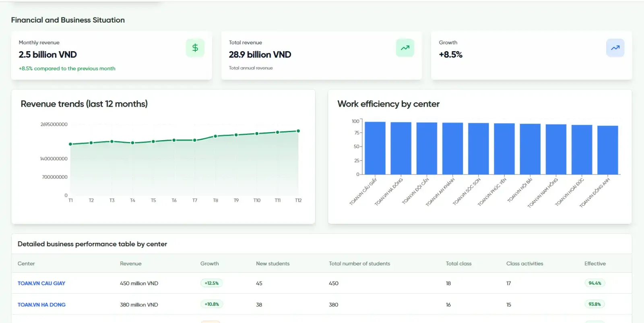
Task: Click the class activities value 17 for Cau Giay
Action: 509,283
